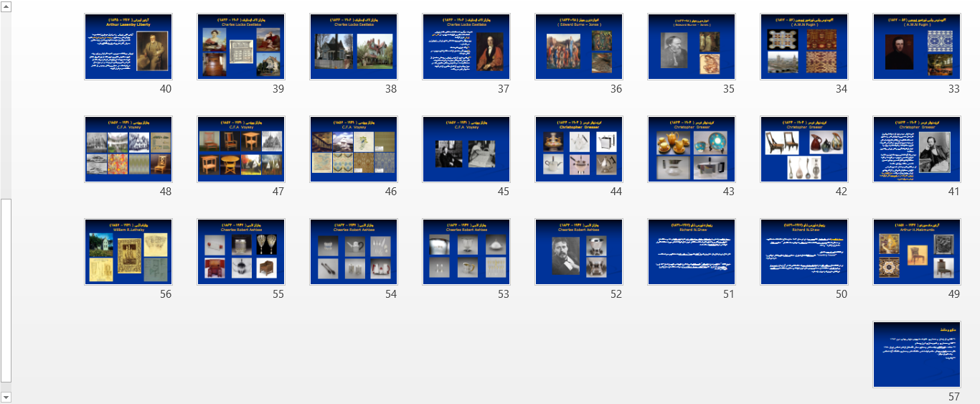The image size is (980, 404).
Task: Select slide 38 thumbnail
Action: click(354, 47)
